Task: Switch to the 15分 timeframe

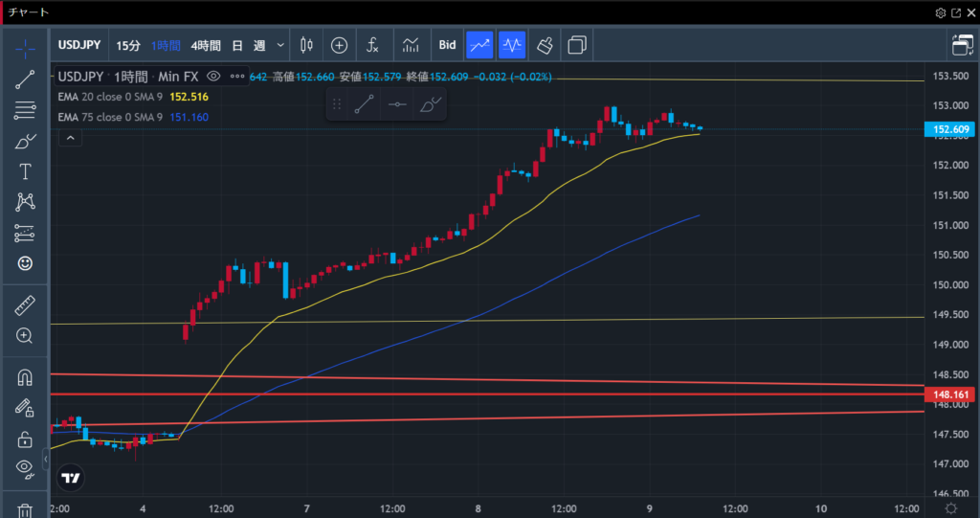Action: coord(128,45)
